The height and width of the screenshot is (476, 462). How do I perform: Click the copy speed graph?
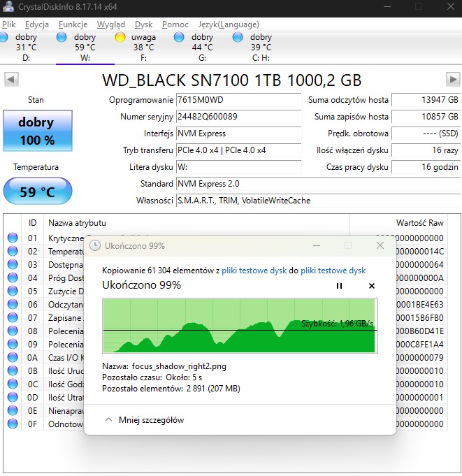tap(239, 326)
